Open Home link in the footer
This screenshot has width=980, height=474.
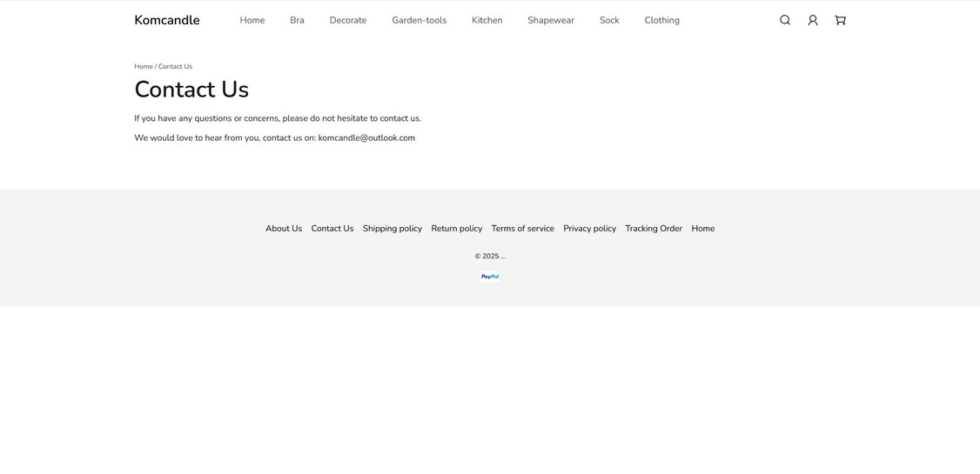[703, 229]
